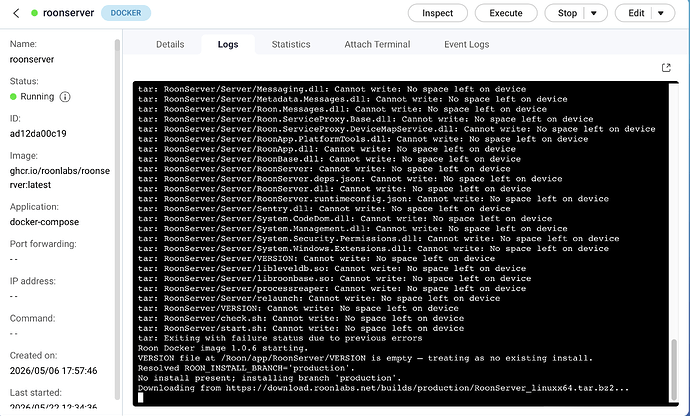The width and height of the screenshot is (690, 416).
Task: Expand the Stop button dropdown arrow
Action: pos(594,13)
